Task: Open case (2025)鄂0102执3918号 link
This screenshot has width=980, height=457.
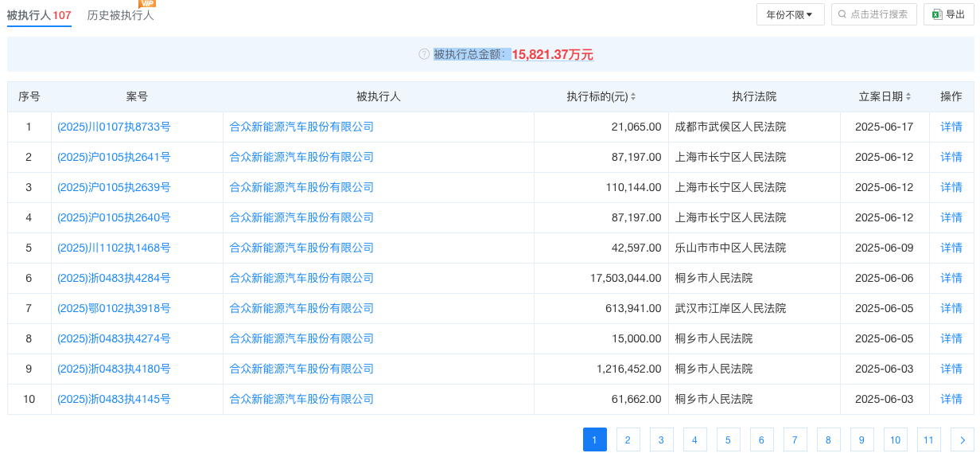Action: tap(114, 308)
